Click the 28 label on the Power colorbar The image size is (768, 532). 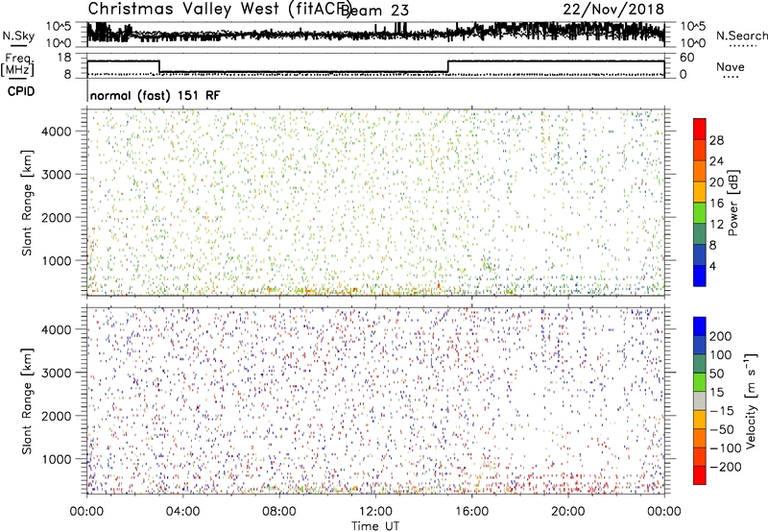716,140
